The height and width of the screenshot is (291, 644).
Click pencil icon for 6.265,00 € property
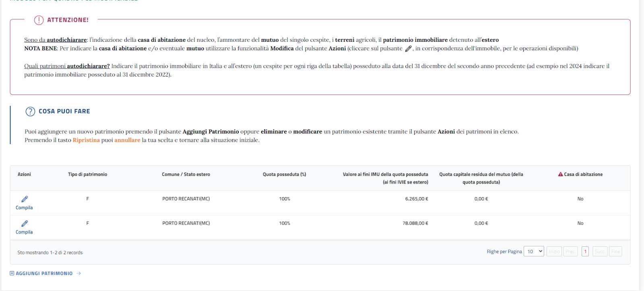point(25,199)
